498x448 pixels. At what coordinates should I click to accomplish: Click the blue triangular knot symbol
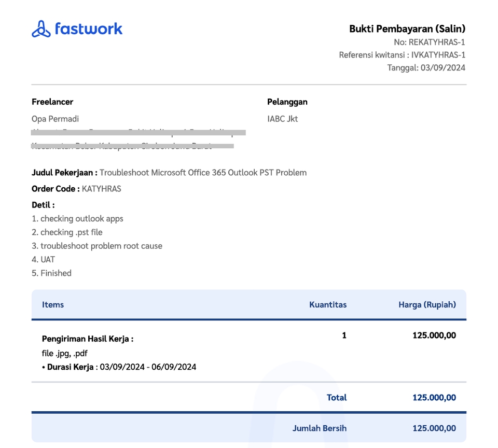[41, 30]
